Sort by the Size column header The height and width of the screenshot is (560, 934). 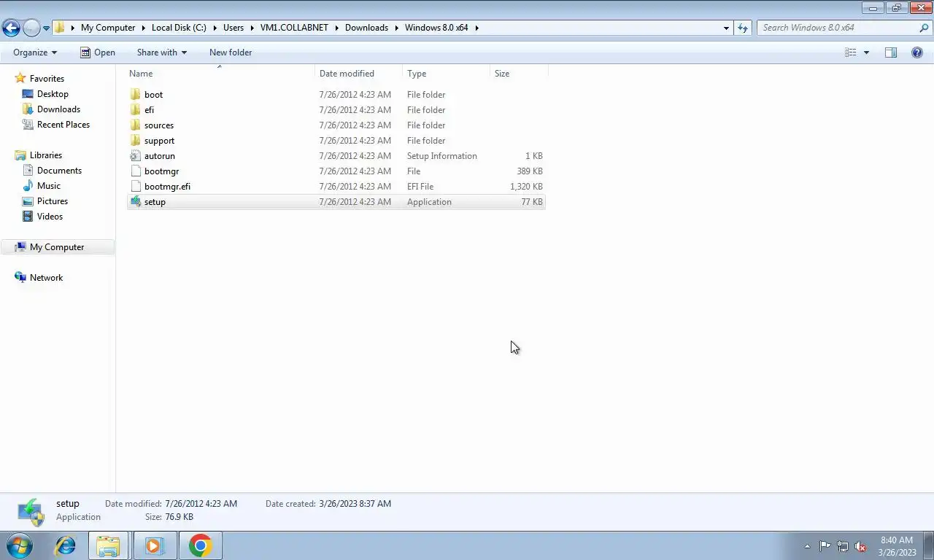(x=519, y=74)
